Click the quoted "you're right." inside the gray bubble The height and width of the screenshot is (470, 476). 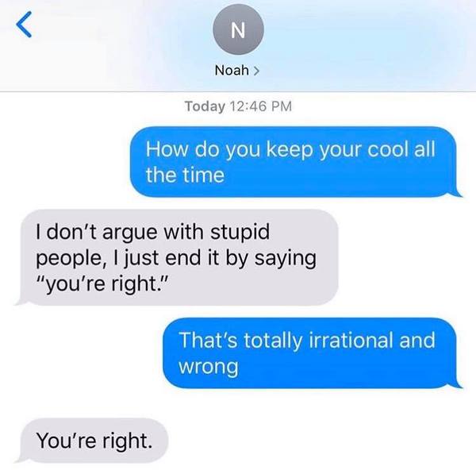(x=102, y=285)
